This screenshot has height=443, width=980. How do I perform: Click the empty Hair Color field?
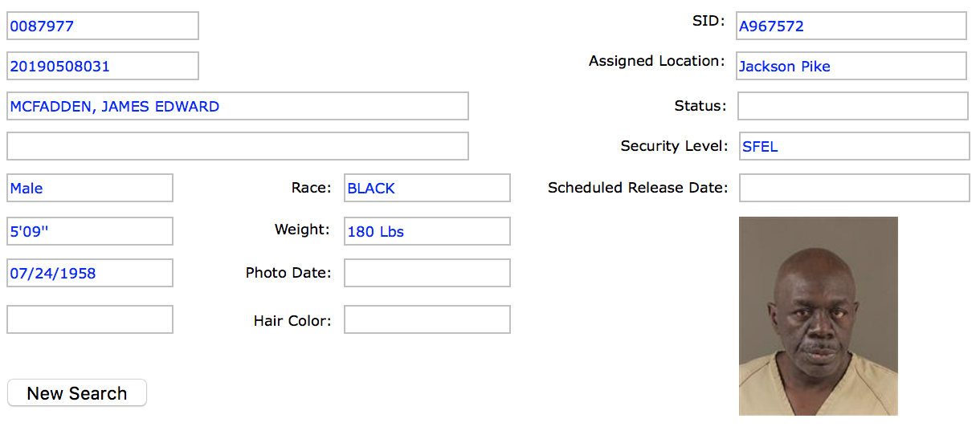(427, 319)
